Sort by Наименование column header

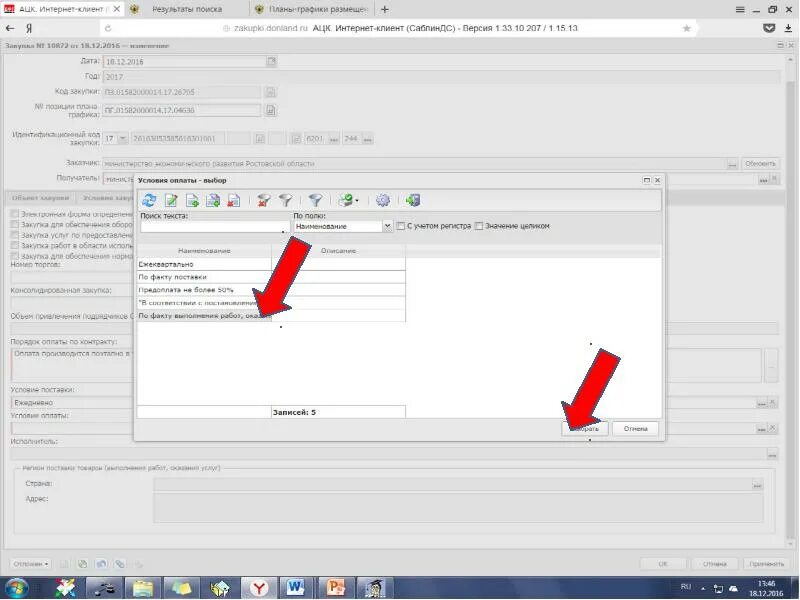[204, 251]
